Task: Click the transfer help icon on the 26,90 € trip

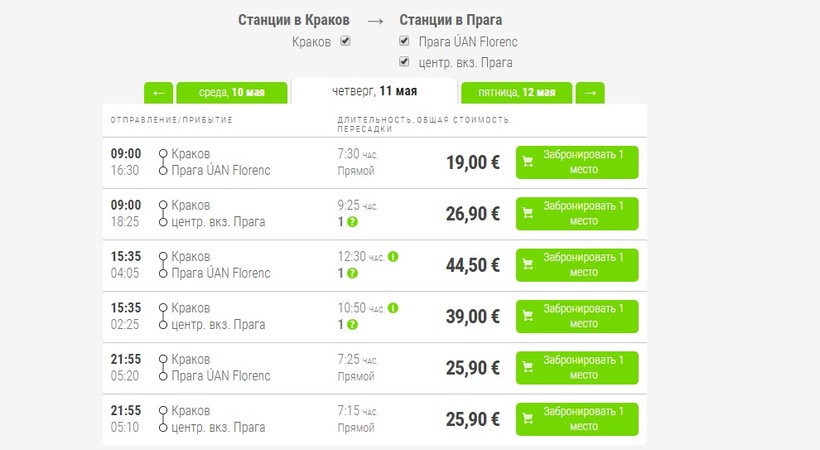Action: tap(353, 221)
